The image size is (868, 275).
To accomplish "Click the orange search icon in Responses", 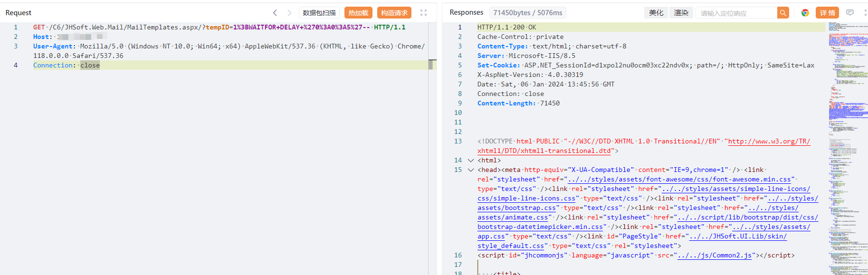I will (783, 13).
